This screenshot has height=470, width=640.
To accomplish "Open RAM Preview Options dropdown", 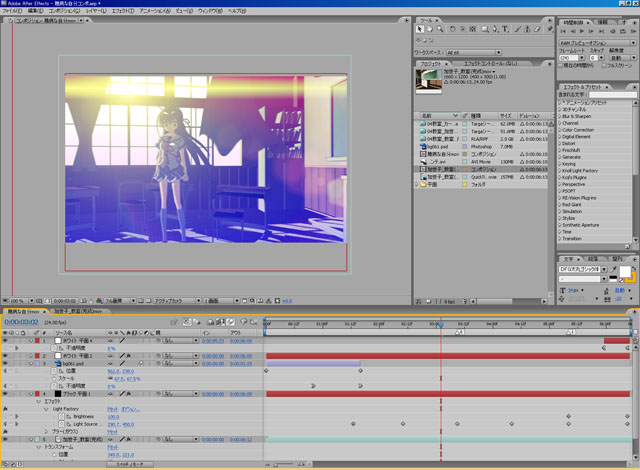I will (x=598, y=43).
